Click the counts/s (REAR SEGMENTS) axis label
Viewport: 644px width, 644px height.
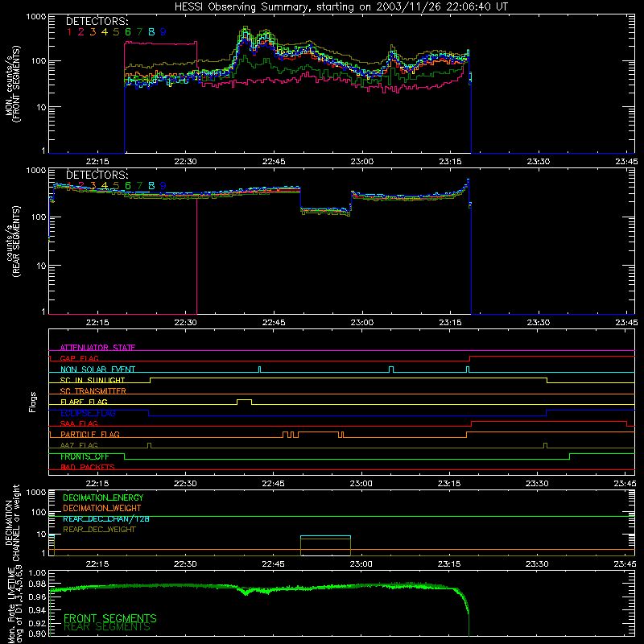tap(13, 242)
